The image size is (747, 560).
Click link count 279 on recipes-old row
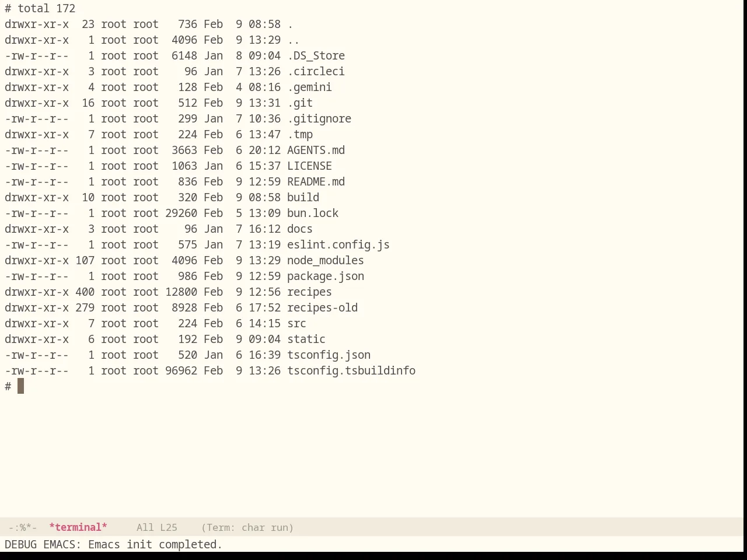click(85, 307)
